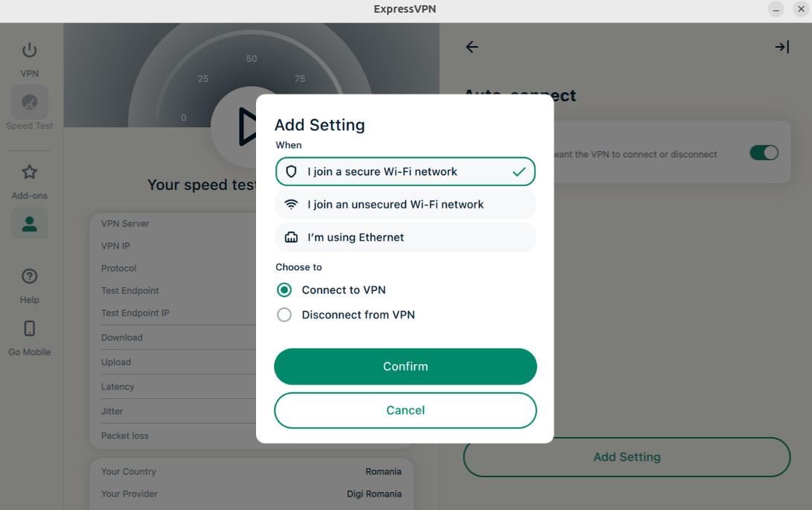This screenshot has width=812, height=510.
Task: Open the Speed Test sidebar icon
Action: tap(30, 102)
